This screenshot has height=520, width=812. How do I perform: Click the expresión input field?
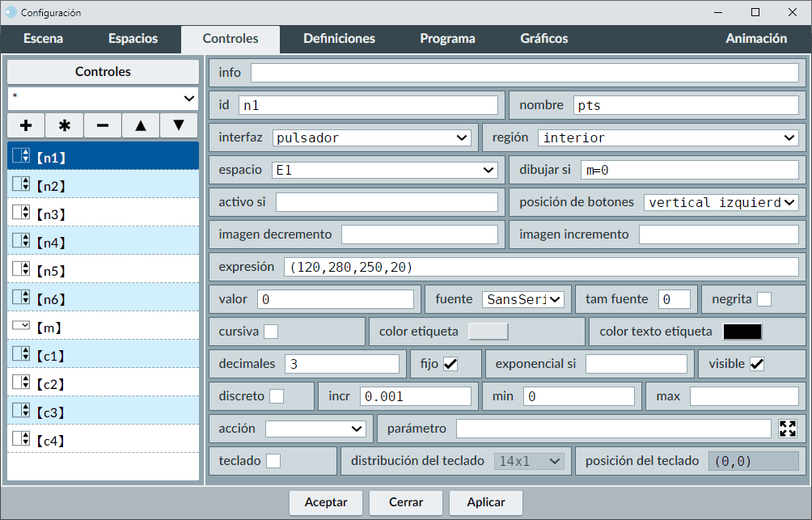540,267
